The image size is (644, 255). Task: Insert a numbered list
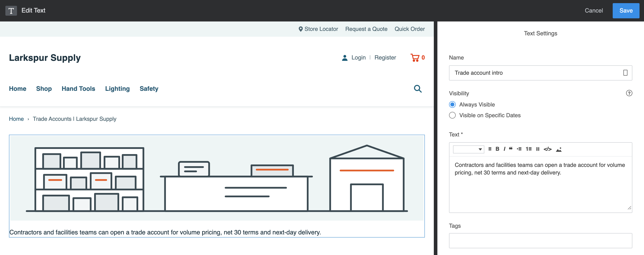(528, 149)
